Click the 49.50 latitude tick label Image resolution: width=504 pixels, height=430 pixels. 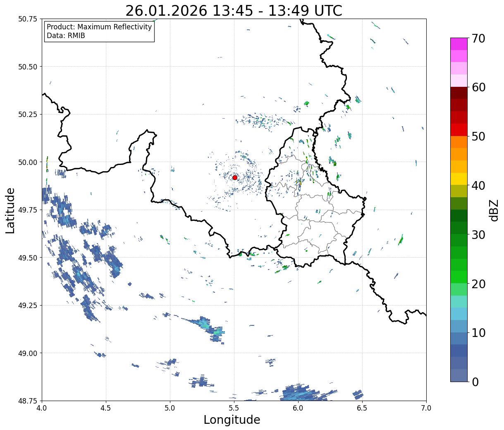(27, 258)
